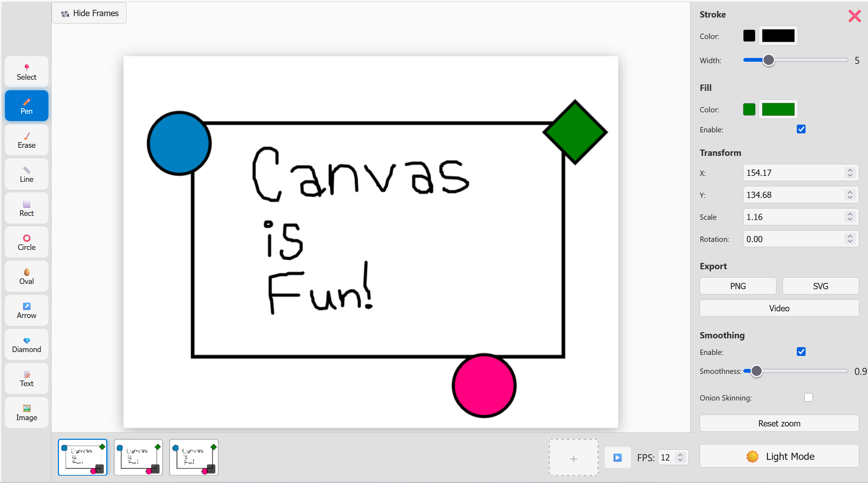This screenshot has width=868, height=483.
Task: Select the second frame thumbnail
Action: tap(138, 457)
